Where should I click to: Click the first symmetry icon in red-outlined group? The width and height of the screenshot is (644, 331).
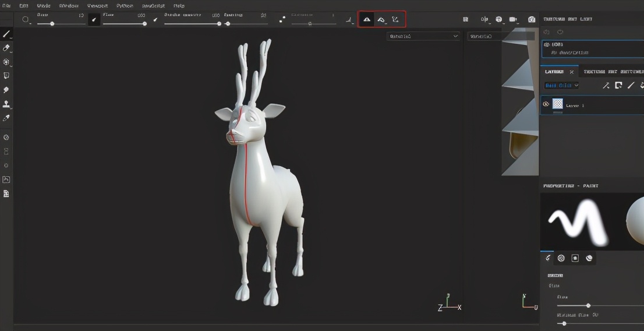[367, 20]
